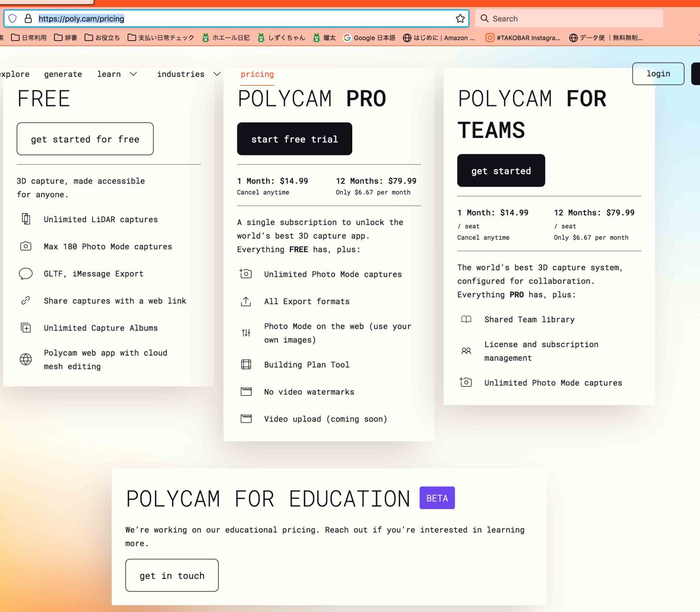This screenshot has height=612, width=700.
Task: Click the LiDAR captures icon in Free plan
Action: click(x=26, y=219)
